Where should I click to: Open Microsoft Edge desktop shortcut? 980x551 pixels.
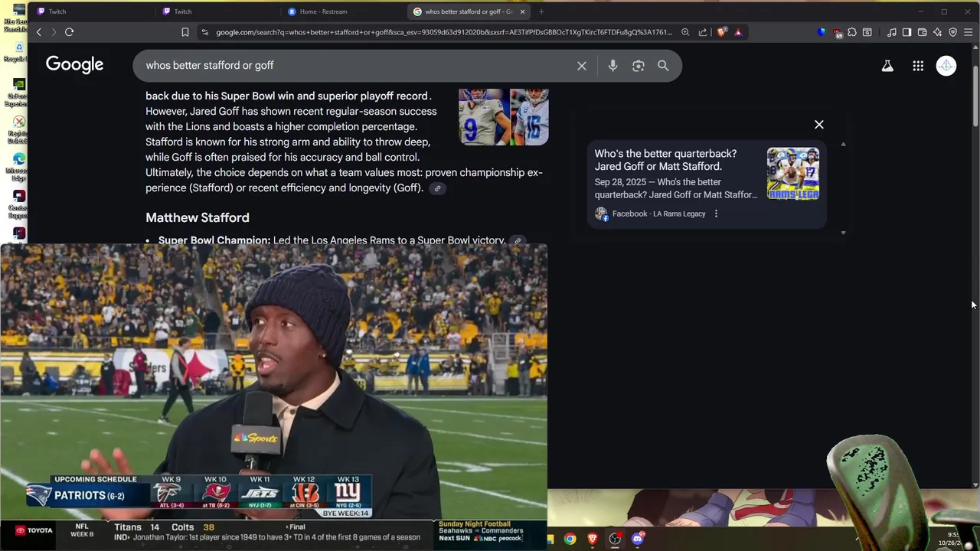coord(18,165)
